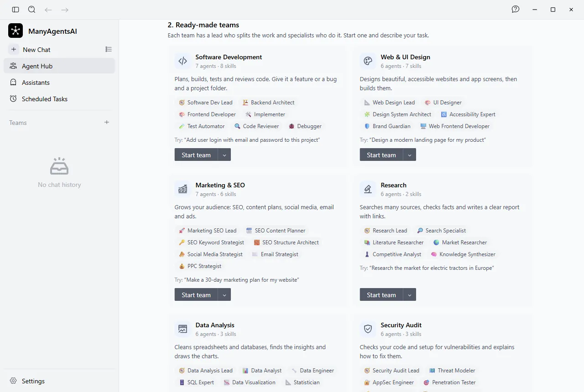584x392 pixels.
Task: Toggle the sidebar panel icon
Action: pos(16,10)
